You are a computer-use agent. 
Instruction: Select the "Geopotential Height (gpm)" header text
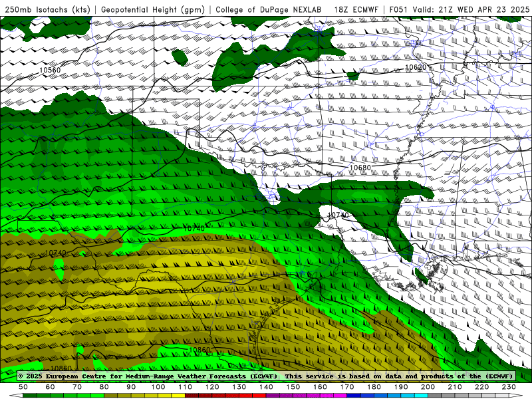(x=153, y=9)
